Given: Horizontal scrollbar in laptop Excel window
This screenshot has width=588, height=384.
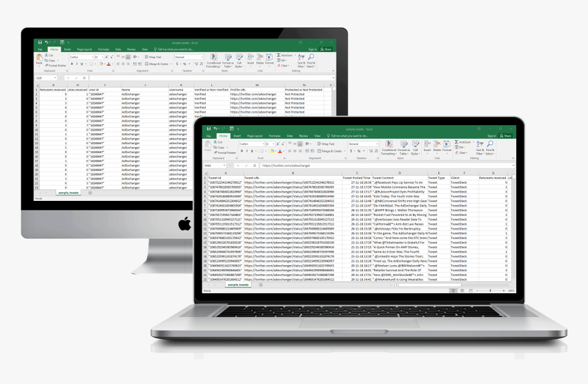Looking at the screenshot, I should click(454, 285).
